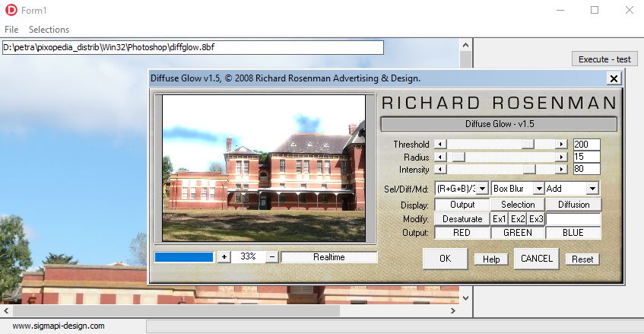Image resolution: width=644 pixels, height=334 pixels.
Task: Click the building preview thumbnail
Action: coord(264,168)
